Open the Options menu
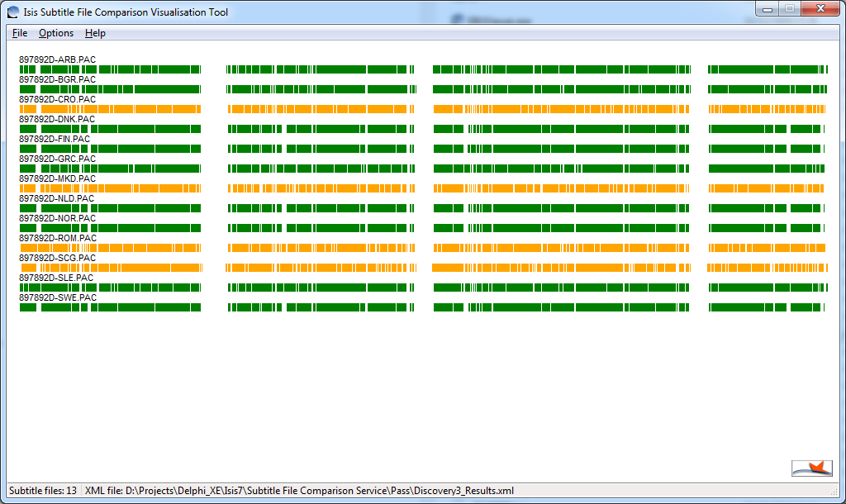Screen dimensions: 846x504 coord(55,33)
